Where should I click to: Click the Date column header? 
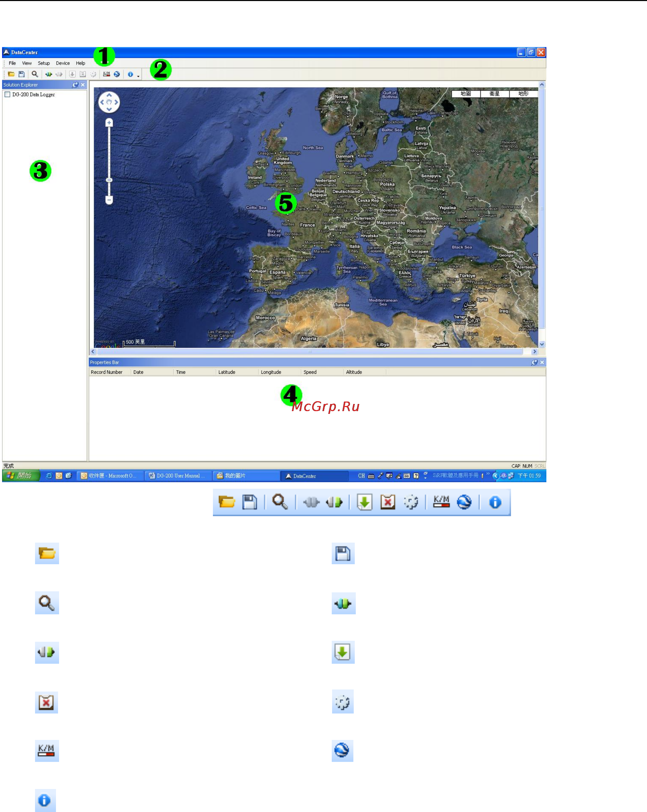152,372
